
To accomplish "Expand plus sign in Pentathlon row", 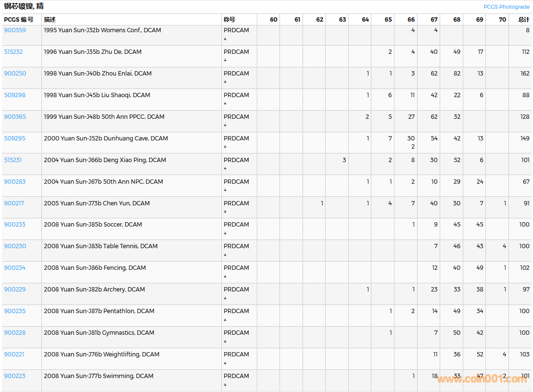I will coord(225,320).
